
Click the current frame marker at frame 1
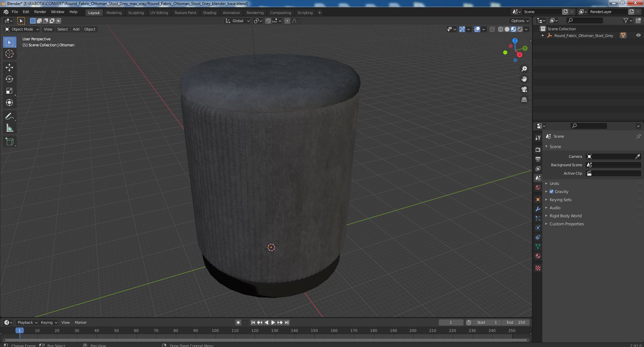pos(19,331)
